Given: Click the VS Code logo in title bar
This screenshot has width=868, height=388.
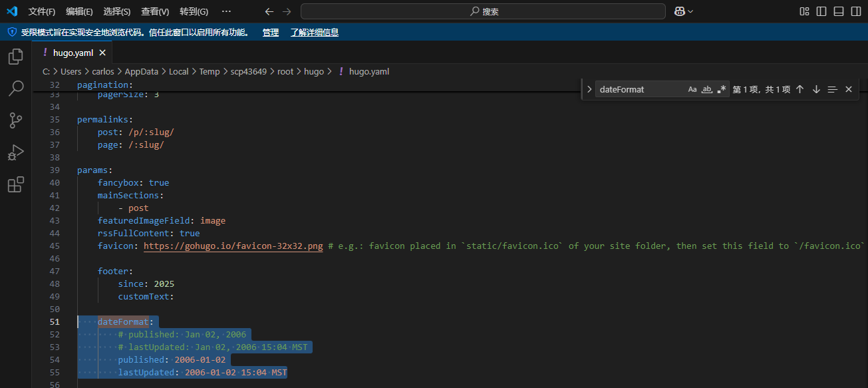Looking at the screenshot, I should coord(12,11).
